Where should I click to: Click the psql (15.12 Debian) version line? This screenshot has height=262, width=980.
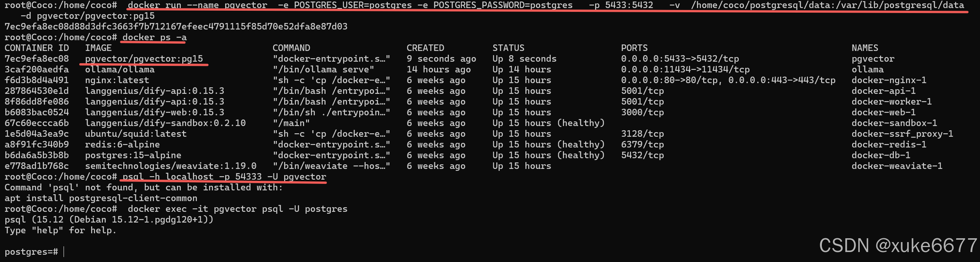109,219
